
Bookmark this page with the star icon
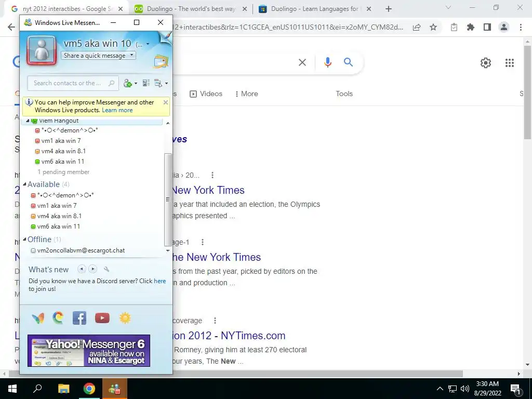click(x=433, y=27)
